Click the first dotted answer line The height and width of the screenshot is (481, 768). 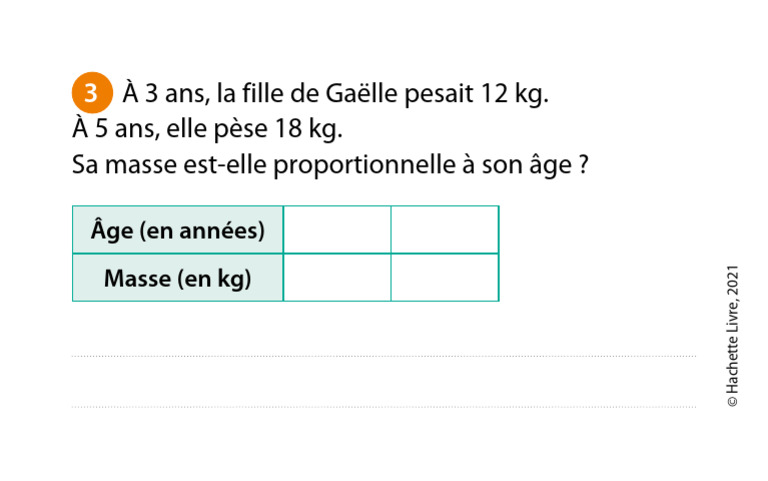[384, 355]
